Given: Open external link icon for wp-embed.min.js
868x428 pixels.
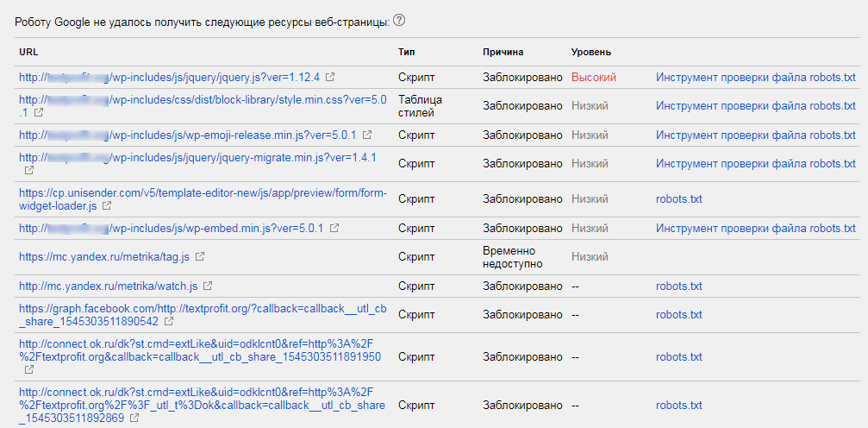Looking at the screenshot, I should tap(334, 228).
